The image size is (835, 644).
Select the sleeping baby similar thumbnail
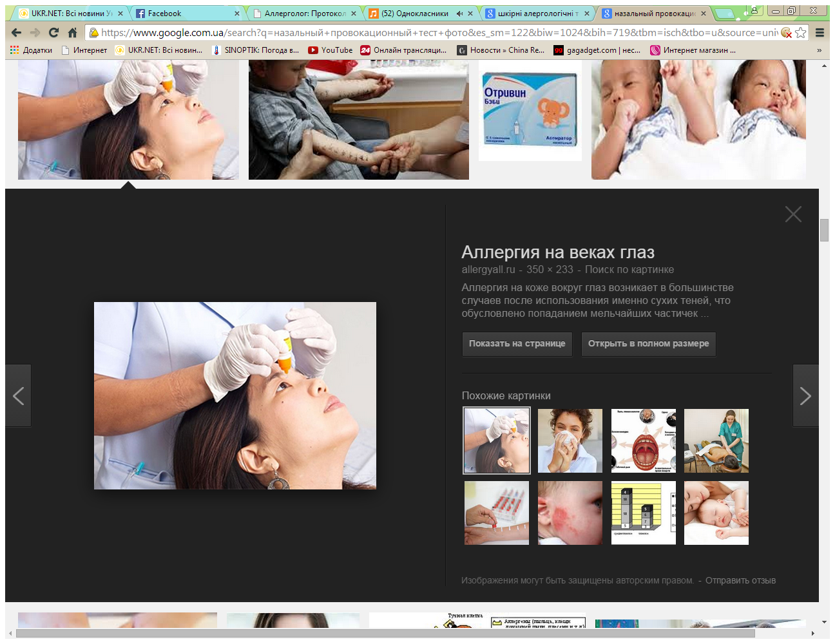pyautogui.click(x=716, y=513)
